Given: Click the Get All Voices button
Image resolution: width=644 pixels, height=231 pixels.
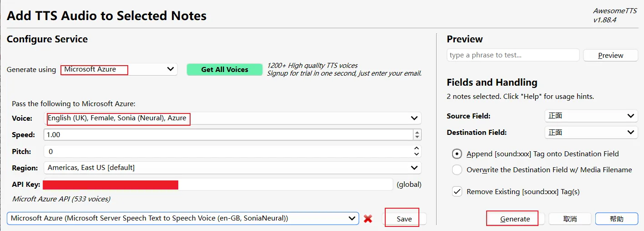Looking at the screenshot, I should click(225, 70).
